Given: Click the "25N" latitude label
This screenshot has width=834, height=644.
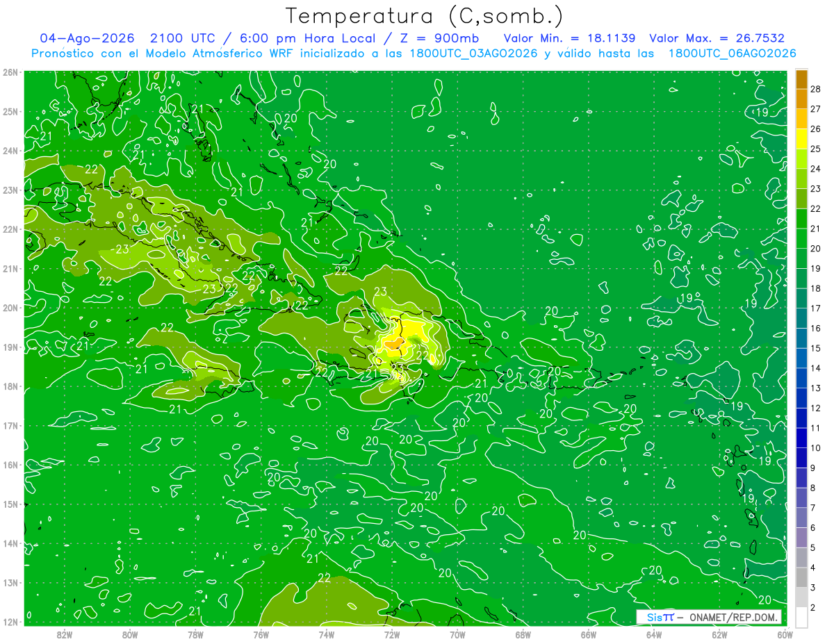Looking at the screenshot, I should click(x=10, y=111).
